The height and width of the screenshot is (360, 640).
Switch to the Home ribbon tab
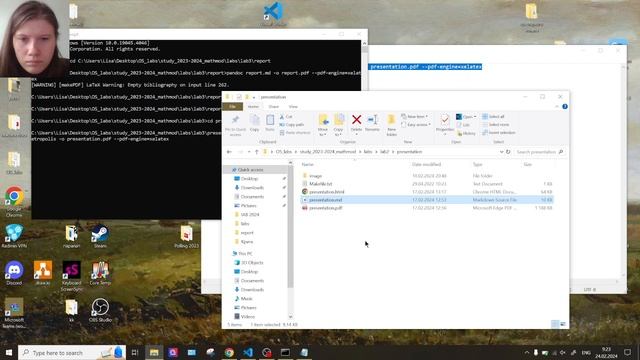[253, 107]
